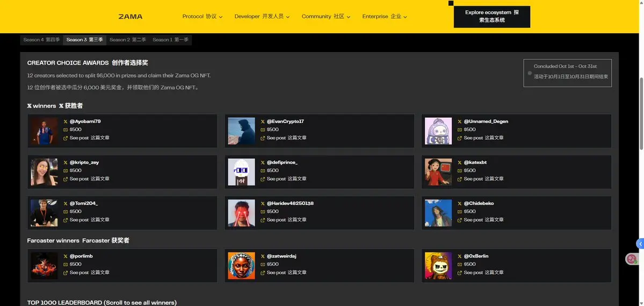Image resolution: width=644 pixels, height=306 pixels.
Task: Open See post link for @Tomi204_
Action: (90, 220)
